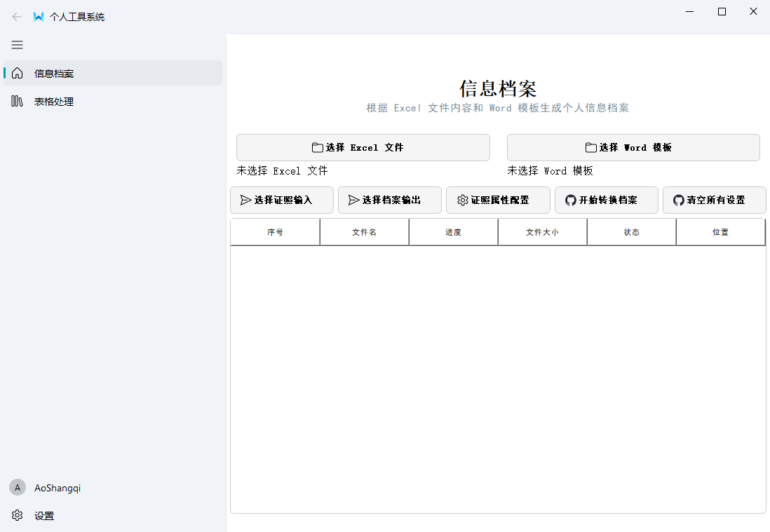The height and width of the screenshot is (532, 770).
Task: Choose the 选择档案输出 button
Action: click(389, 200)
